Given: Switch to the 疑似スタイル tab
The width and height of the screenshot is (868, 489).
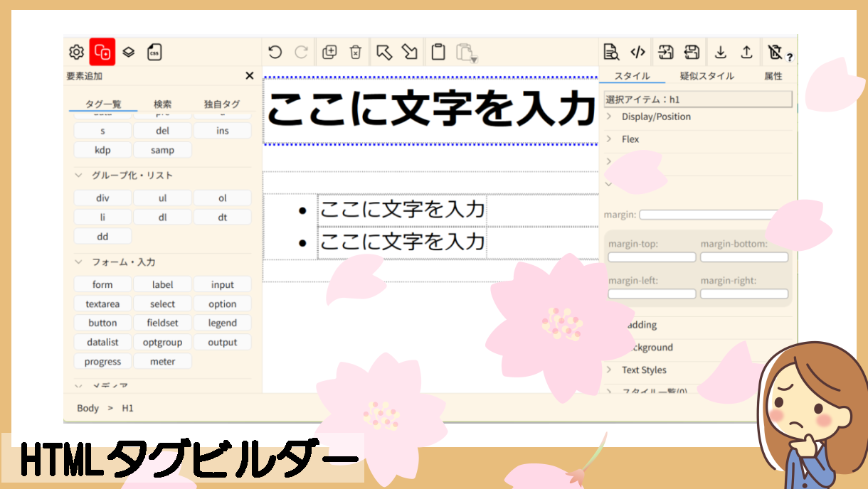Looking at the screenshot, I should tap(706, 76).
